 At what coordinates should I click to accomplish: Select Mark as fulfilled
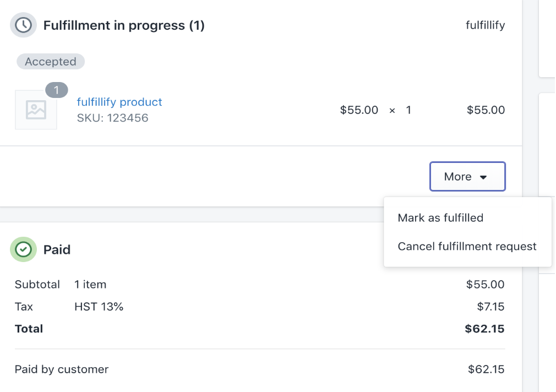[x=440, y=217]
